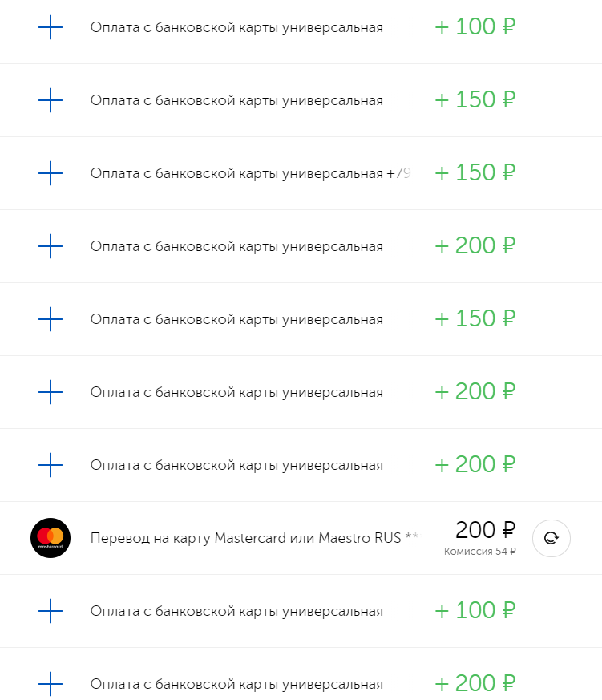The width and height of the screenshot is (602, 700).
Task: Repeat the Mastercard transfer with the circular arrow
Action: click(551, 538)
